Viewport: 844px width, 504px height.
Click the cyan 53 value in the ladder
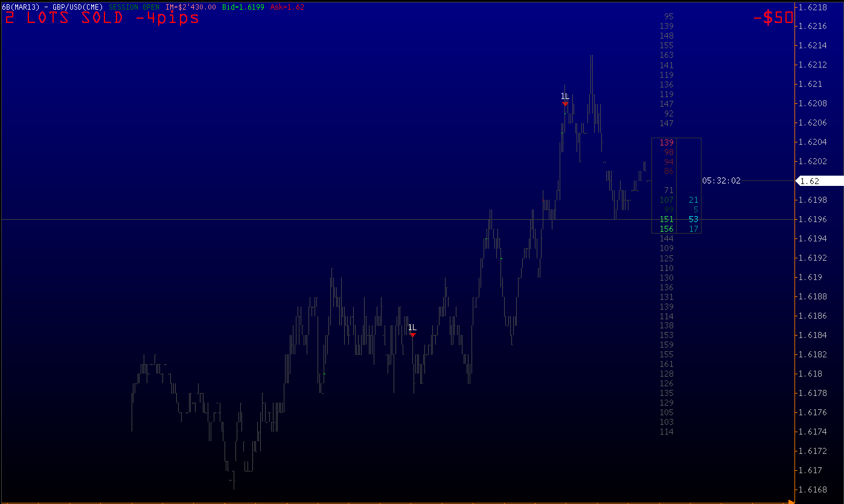coord(694,220)
